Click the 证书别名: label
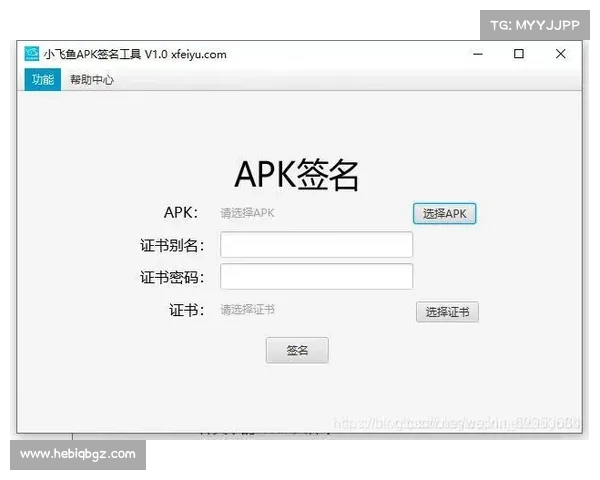This screenshot has width=600, height=480. click(x=172, y=245)
